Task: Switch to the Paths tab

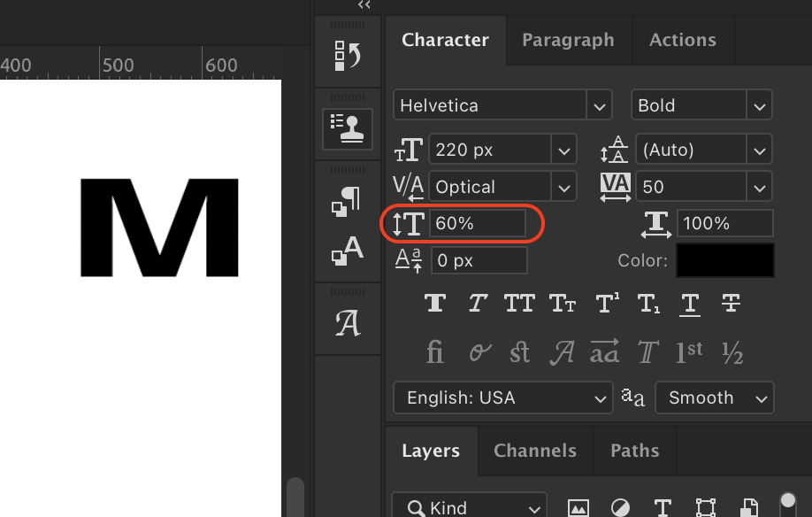Action: click(635, 451)
